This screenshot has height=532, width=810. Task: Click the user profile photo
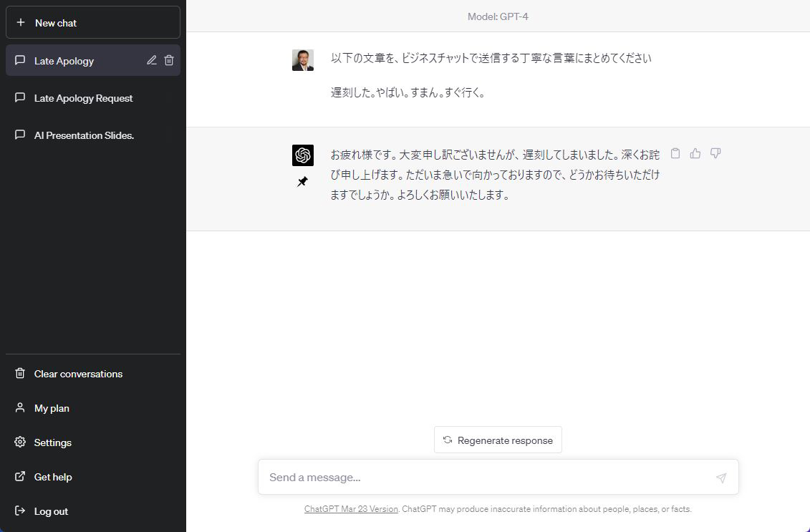pyautogui.click(x=302, y=60)
